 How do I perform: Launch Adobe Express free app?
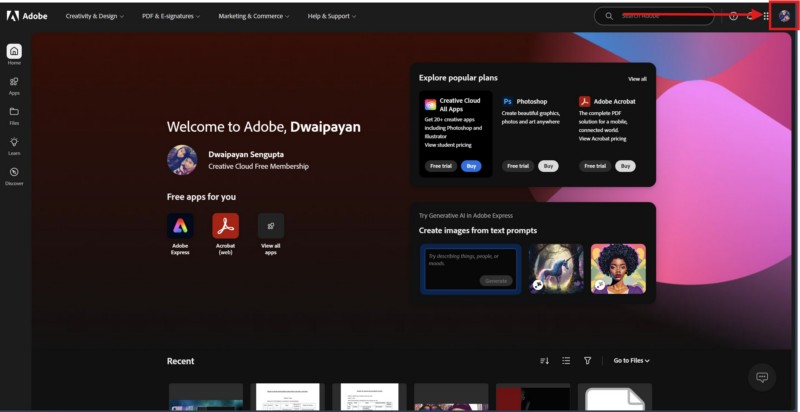click(x=180, y=226)
